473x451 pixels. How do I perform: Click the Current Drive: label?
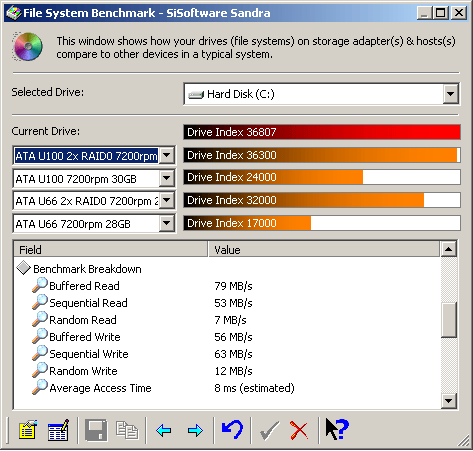pyautogui.click(x=46, y=131)
